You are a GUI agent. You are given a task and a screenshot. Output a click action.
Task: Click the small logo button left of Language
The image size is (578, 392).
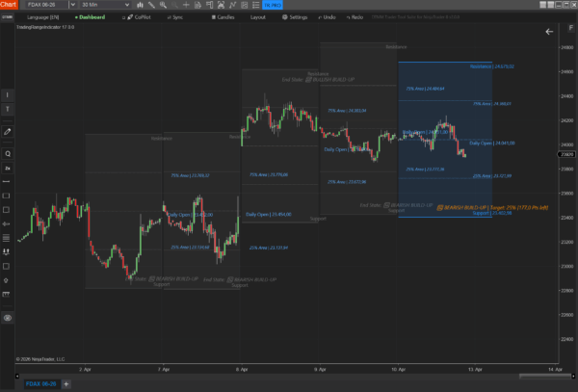(7, 17)
